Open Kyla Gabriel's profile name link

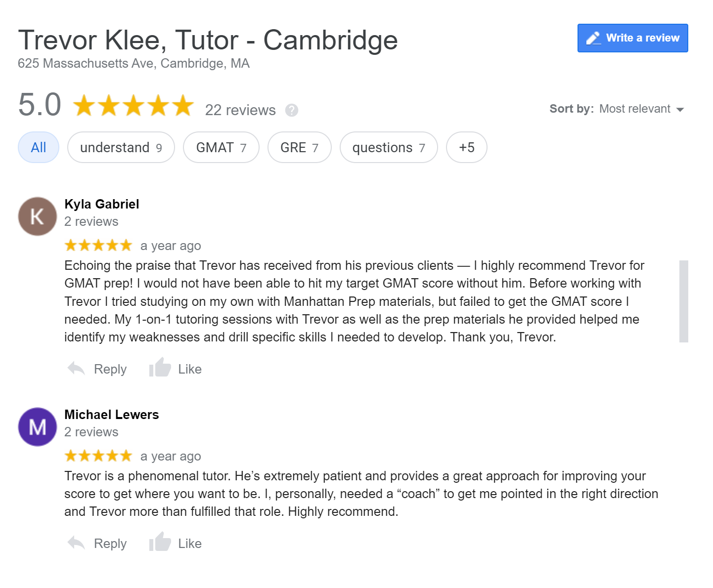pyautogui.click(x=102, y=204)
